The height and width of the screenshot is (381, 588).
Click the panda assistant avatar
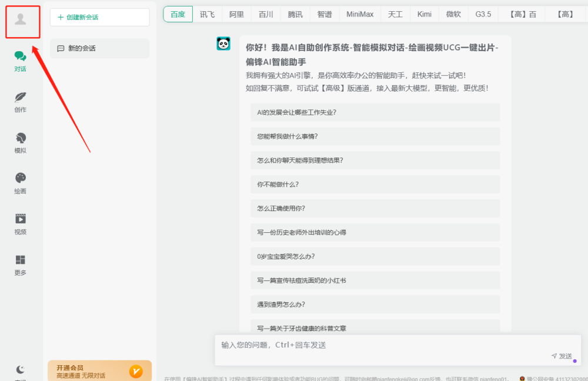(x=223, y=44)
